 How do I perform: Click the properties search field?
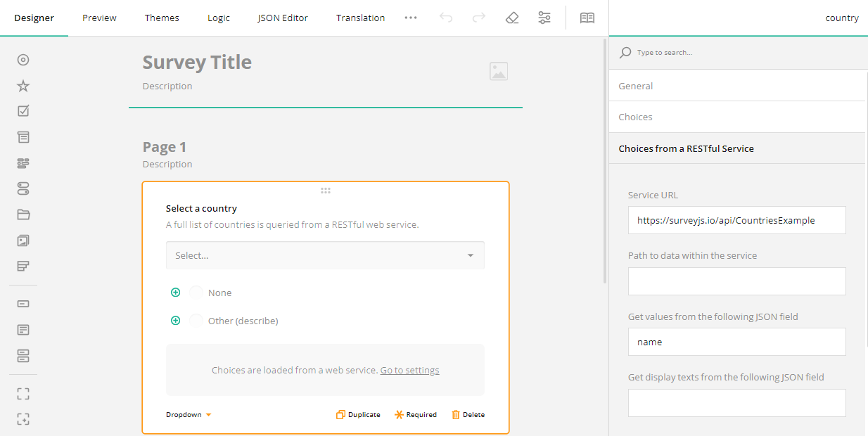703,52
